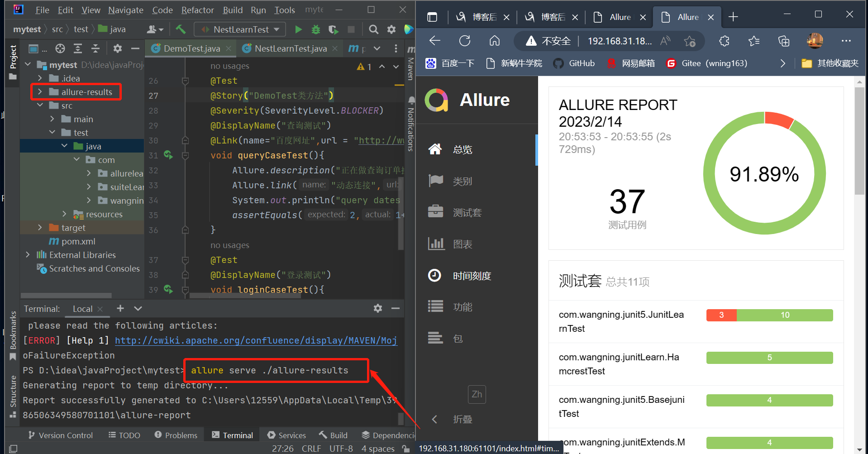Build project using the hammer icon
The width and height of the screenshot is (868, 454).
[x=181, y=29]
